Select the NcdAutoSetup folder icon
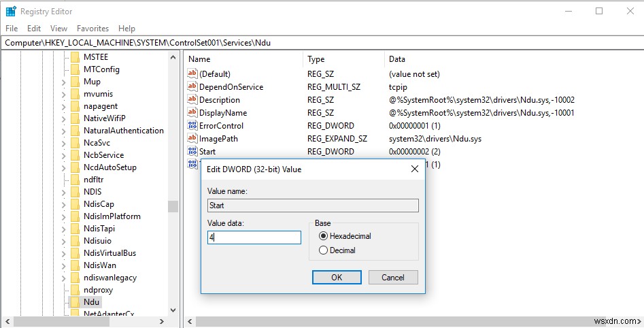Screen dimensions: 644x328 (75, 167)
